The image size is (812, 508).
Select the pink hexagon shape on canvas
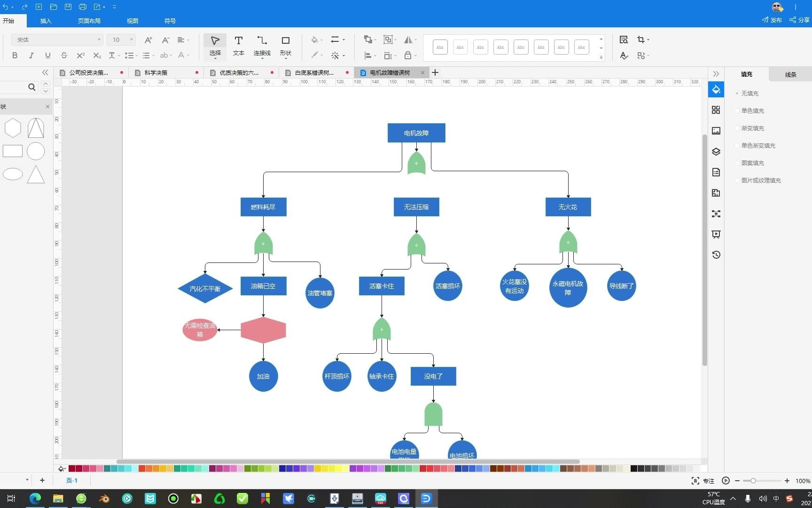point(263,330)
